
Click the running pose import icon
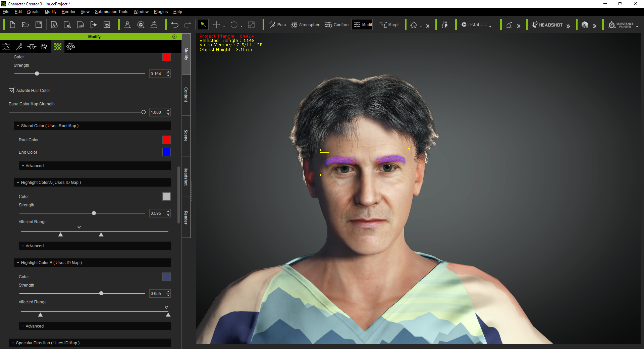point(154,25)
